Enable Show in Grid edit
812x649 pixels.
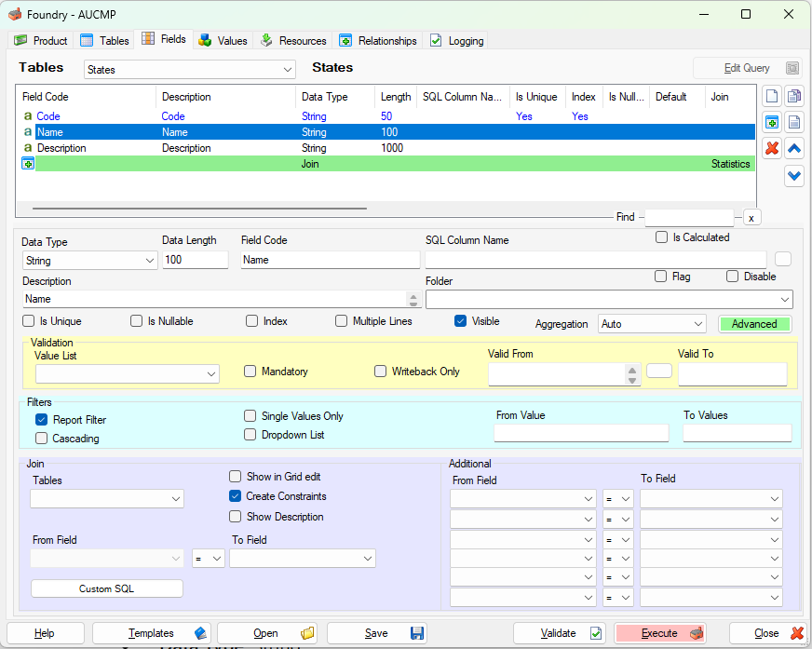click(235, 477)
